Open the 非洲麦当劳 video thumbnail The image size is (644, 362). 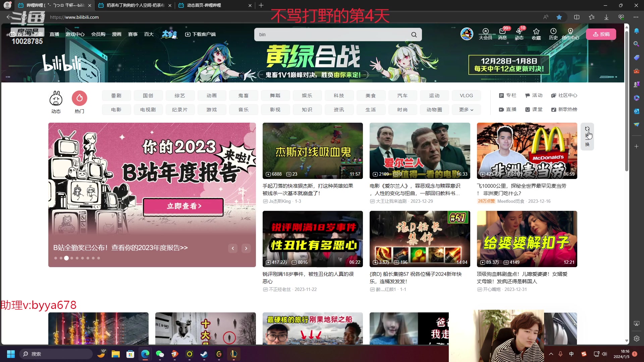[527, 151]
